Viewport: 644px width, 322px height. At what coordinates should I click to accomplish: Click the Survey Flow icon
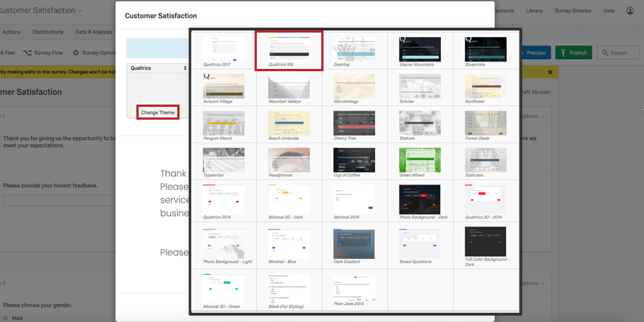pyautogui.click(x=27, y=52)
